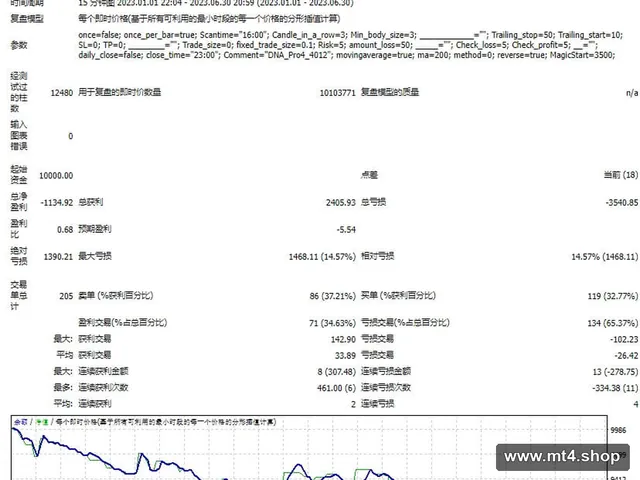Click the 预期盈利 label
Screen dimensions: 640x480
pyautogui.click(x=95, y=229)
